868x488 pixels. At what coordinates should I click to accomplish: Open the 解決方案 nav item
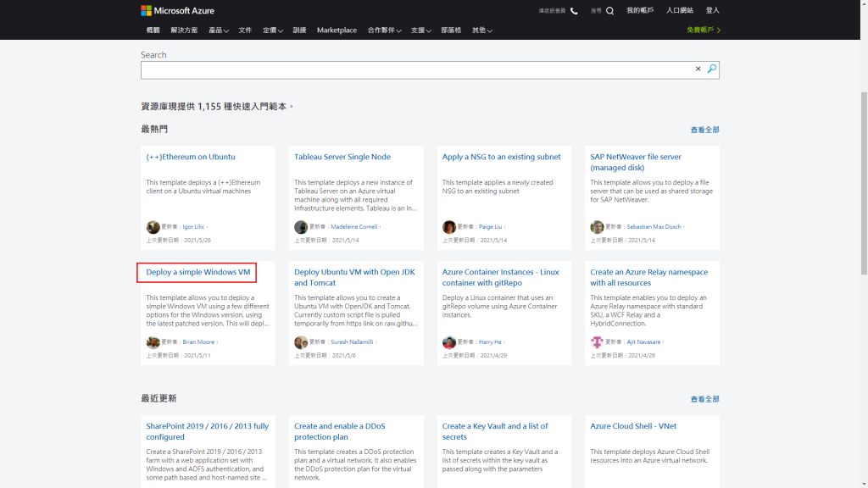pos(184,30)
